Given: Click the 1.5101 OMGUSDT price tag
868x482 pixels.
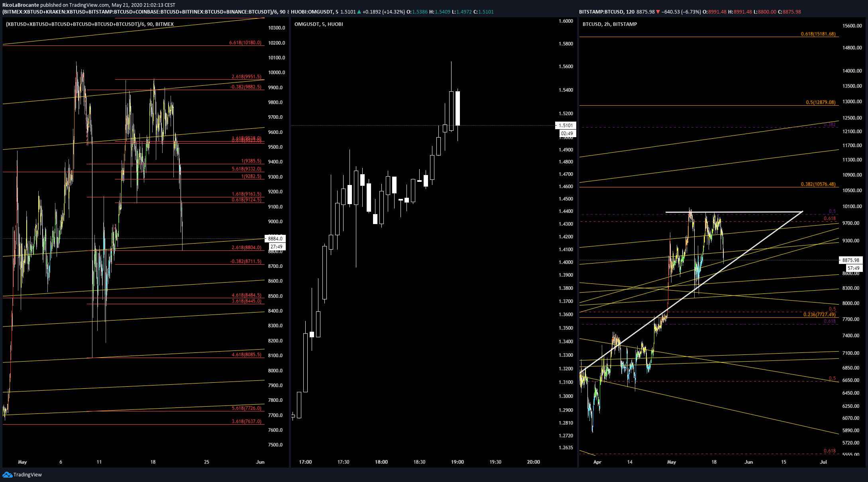Looking at the screenshot, I should 566,125.
